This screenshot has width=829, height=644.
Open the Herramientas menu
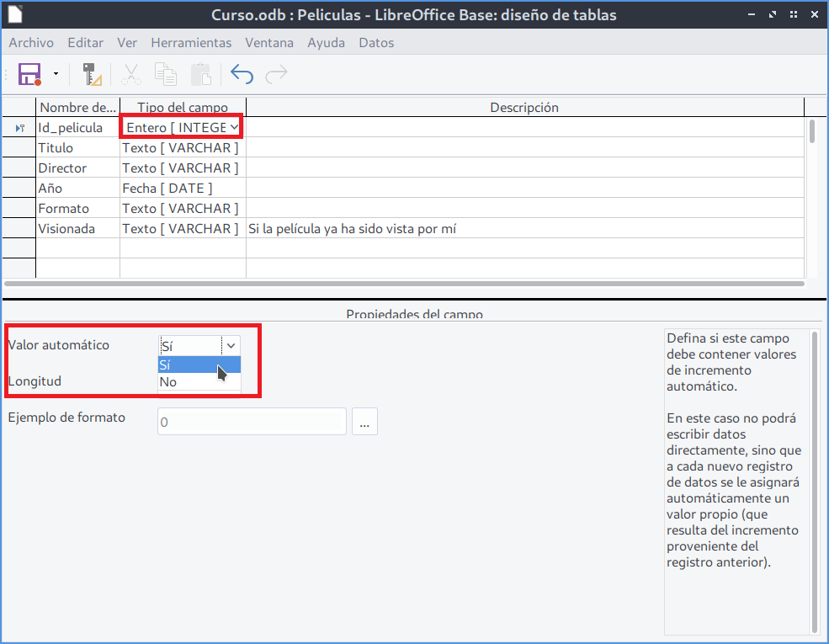191,43
